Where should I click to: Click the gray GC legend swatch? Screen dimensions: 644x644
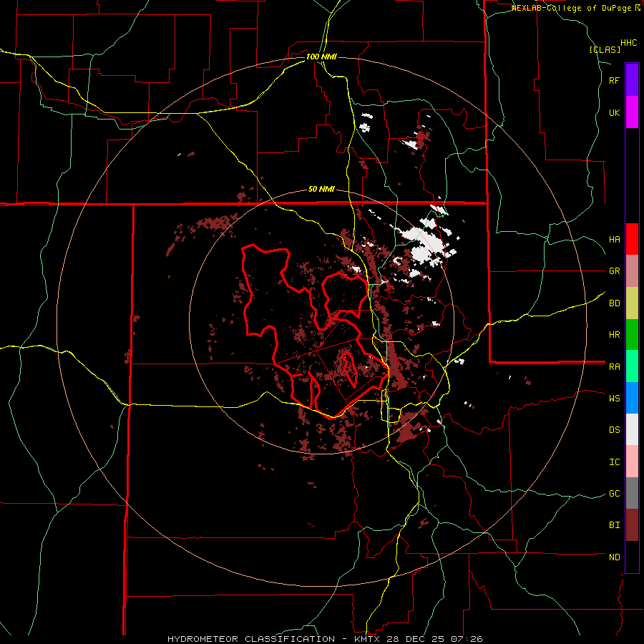632,493
